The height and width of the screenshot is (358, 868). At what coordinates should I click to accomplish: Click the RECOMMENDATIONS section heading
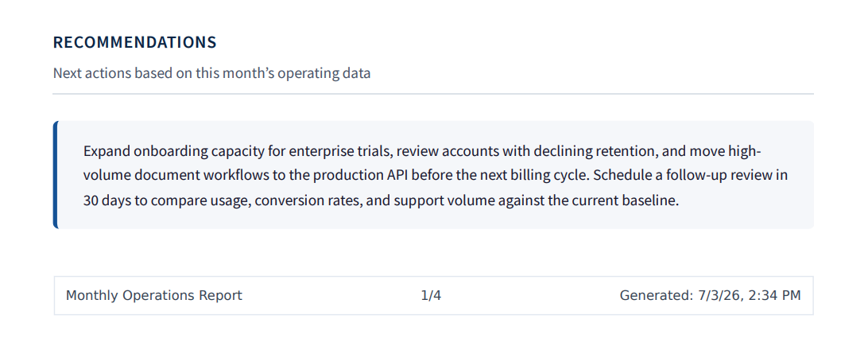[134, 43]
